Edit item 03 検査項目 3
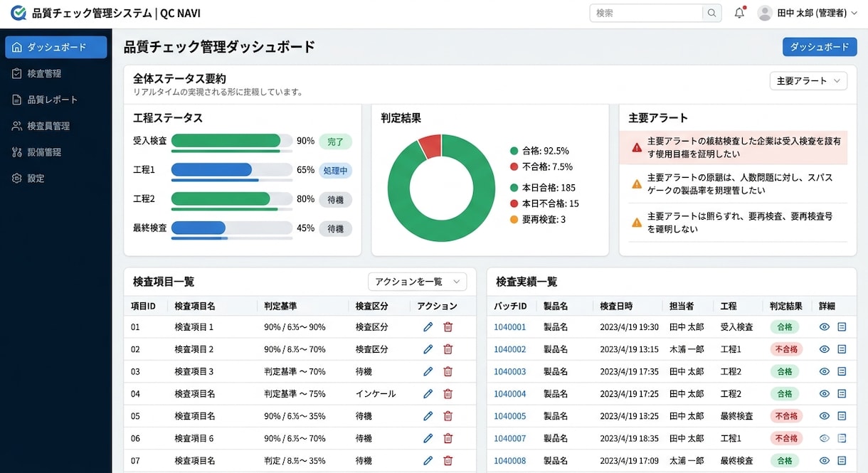868x473 pixels. (x=428, y=371)
